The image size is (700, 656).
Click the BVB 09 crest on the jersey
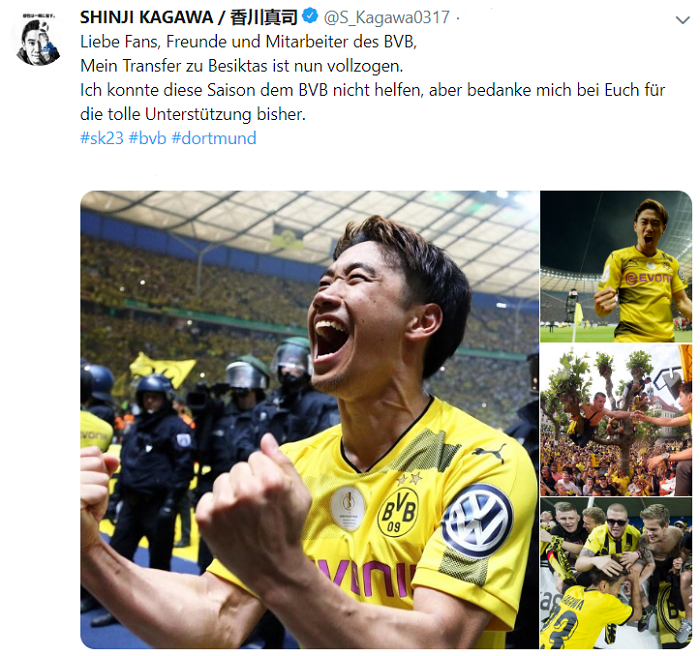point(398,512)
